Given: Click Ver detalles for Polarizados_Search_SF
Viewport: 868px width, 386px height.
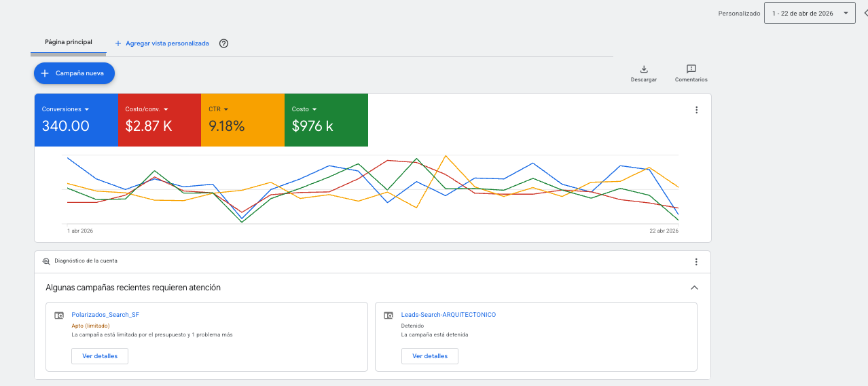Looking at the screenshot, I should 100,356.
